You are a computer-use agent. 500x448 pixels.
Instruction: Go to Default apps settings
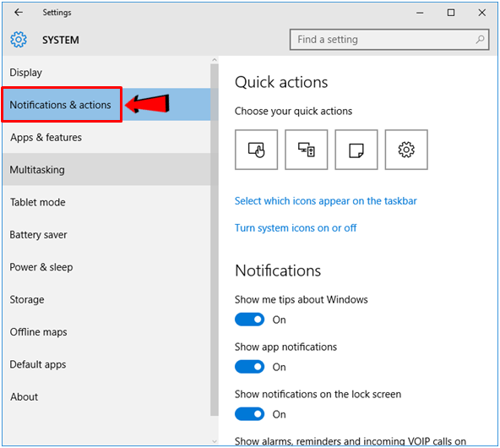[x=106, y=364]
